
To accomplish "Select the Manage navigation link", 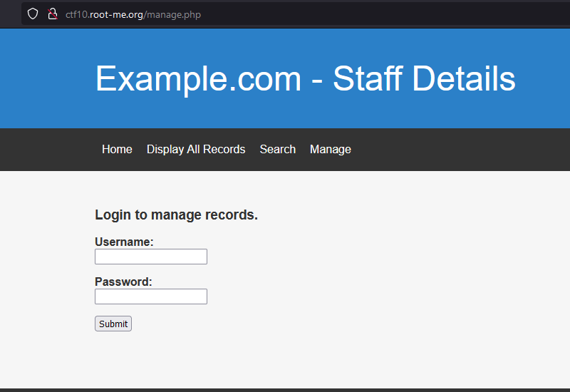I will click(330, 149).
